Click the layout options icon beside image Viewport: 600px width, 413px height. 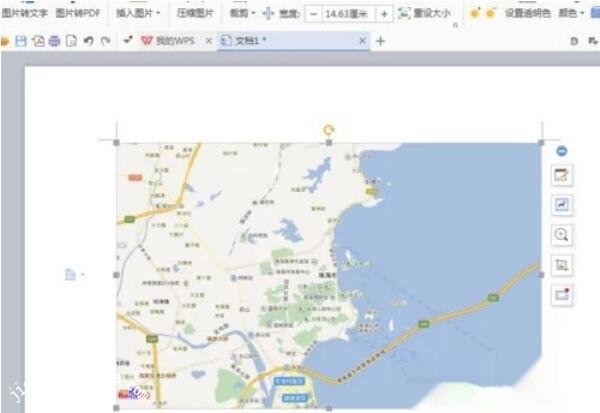point(72,274)
